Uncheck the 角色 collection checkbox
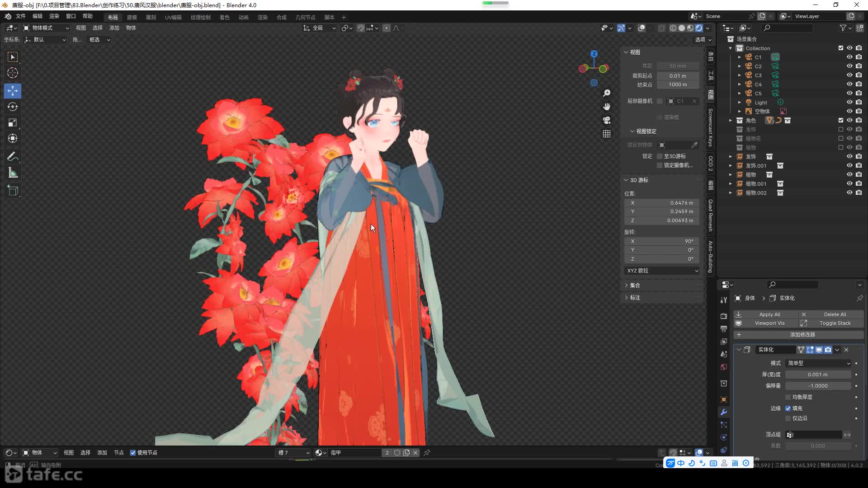Screen dimensions: 868x488 point(841,120)
